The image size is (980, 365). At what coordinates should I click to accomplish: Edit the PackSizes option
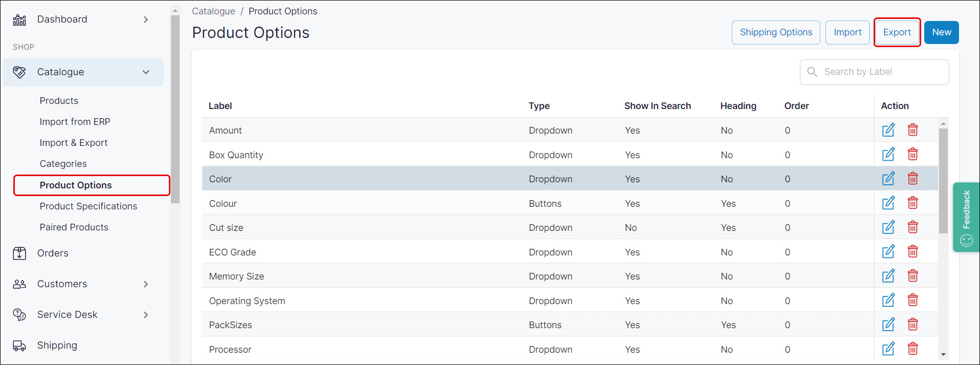(888, 325)
